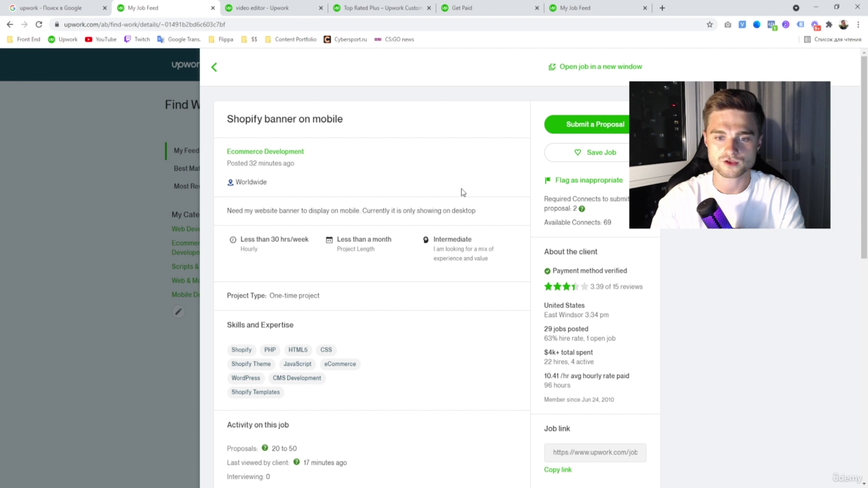The width and height of the screenshot is (868, 488).
Task: Open a new browser tab
Action: 662,8
